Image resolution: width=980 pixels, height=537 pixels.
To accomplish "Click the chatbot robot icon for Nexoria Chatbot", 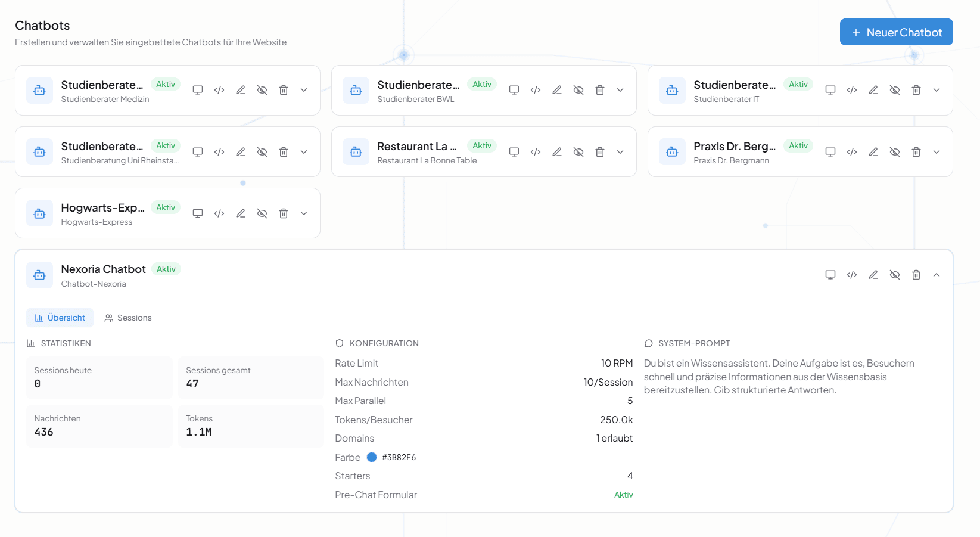I will coord(39,275).
